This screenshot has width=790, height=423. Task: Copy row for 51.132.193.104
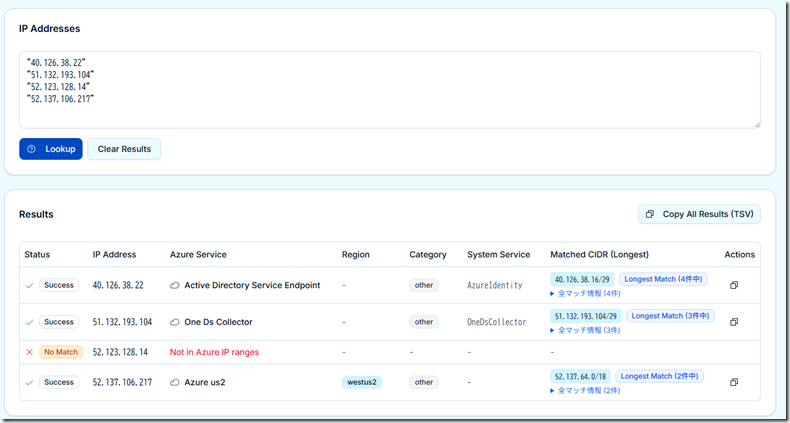[x=733, y=322]
